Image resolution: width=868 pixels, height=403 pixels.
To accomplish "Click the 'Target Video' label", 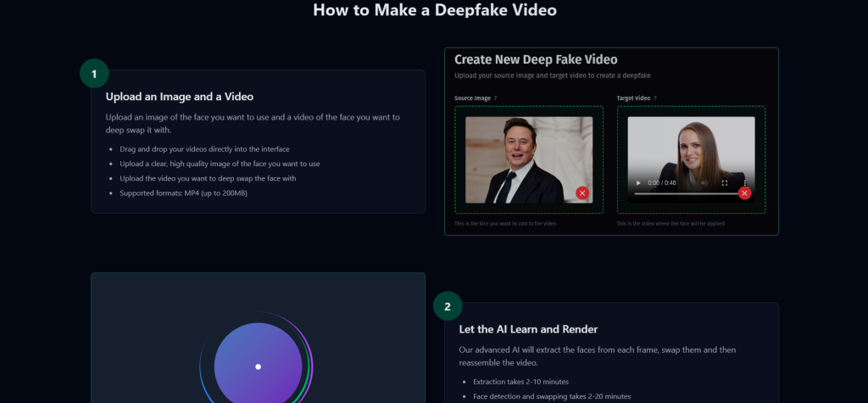I will coord(633,98).
